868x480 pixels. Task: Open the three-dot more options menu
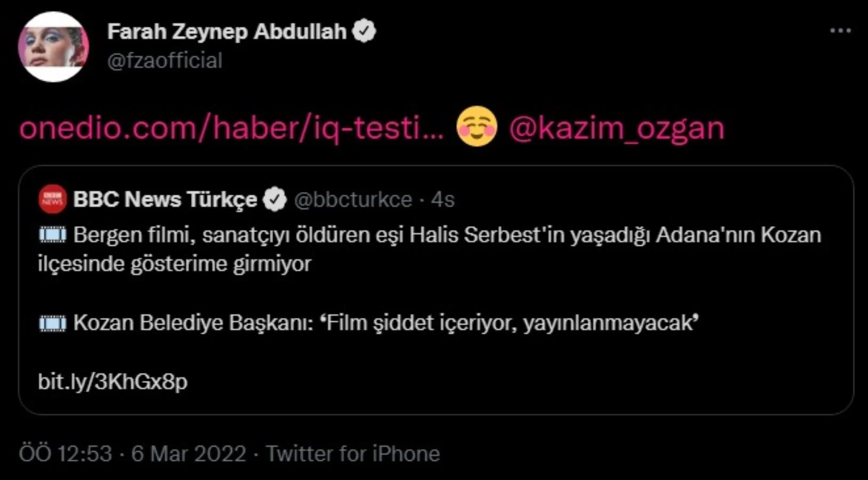[840, 29]
